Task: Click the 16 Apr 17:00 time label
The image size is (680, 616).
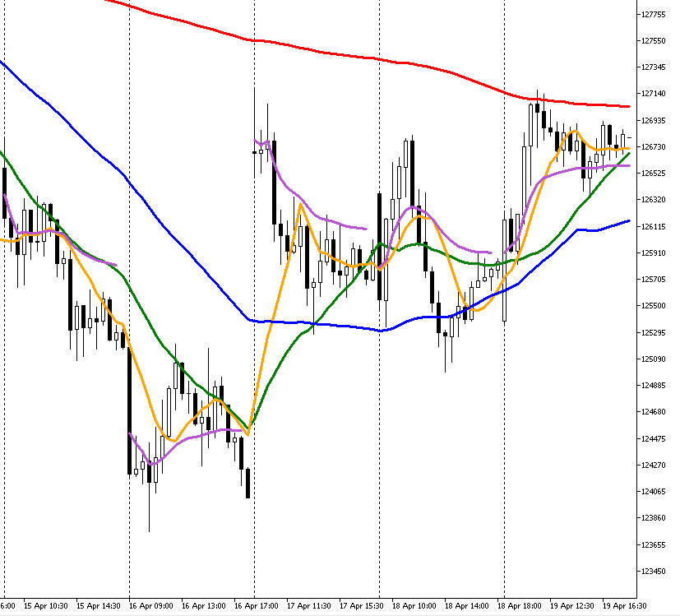Action: pos(257,606)
